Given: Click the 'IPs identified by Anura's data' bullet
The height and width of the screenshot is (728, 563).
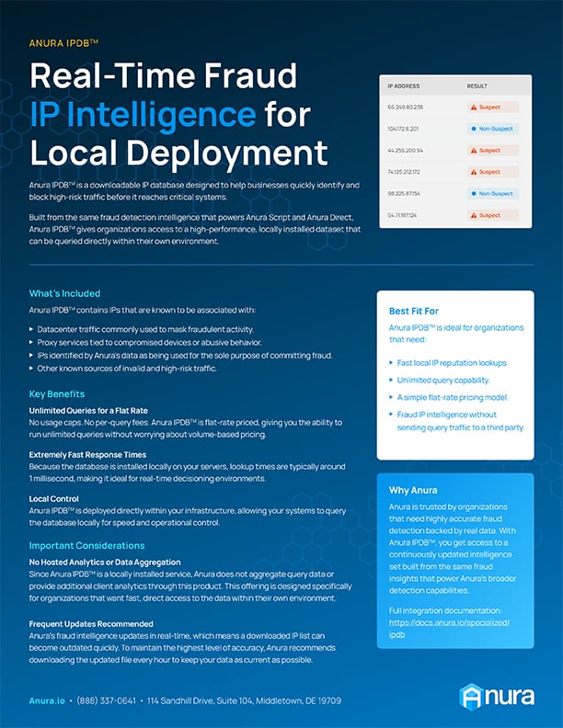Looking at the screenshot, I should 181,355.
